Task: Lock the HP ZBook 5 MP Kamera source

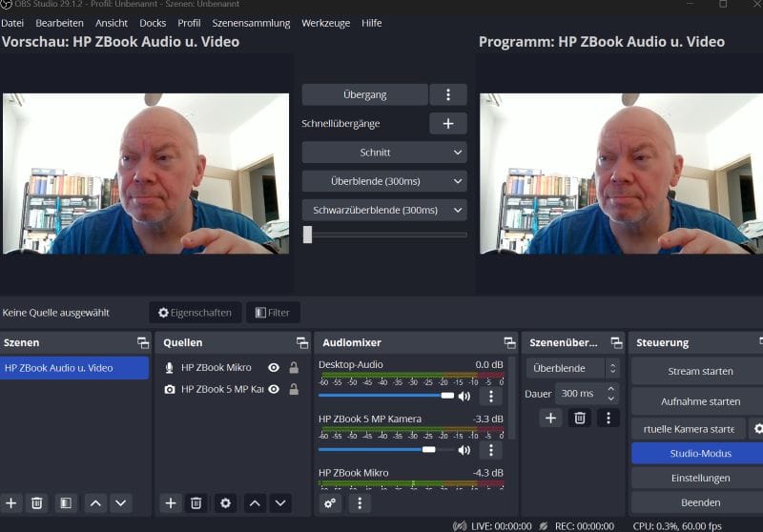Action: (294, 389)
